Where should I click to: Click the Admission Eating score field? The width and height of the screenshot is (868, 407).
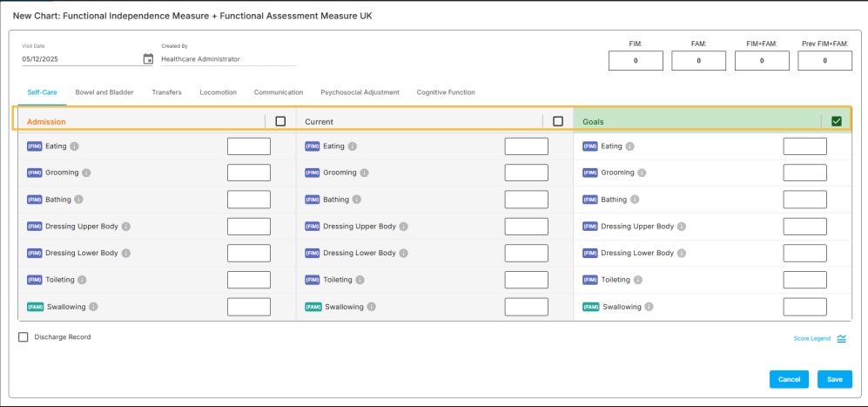(248, 146)
